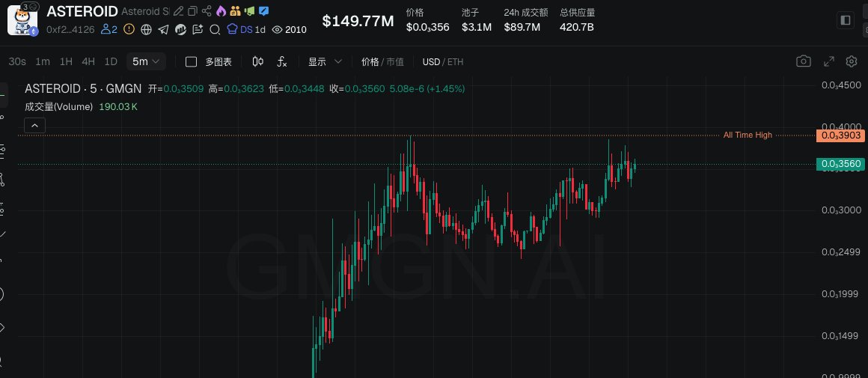Open the token website globe icon
Viewport: 868px width, 378px height.
click(x=146, y=29)
